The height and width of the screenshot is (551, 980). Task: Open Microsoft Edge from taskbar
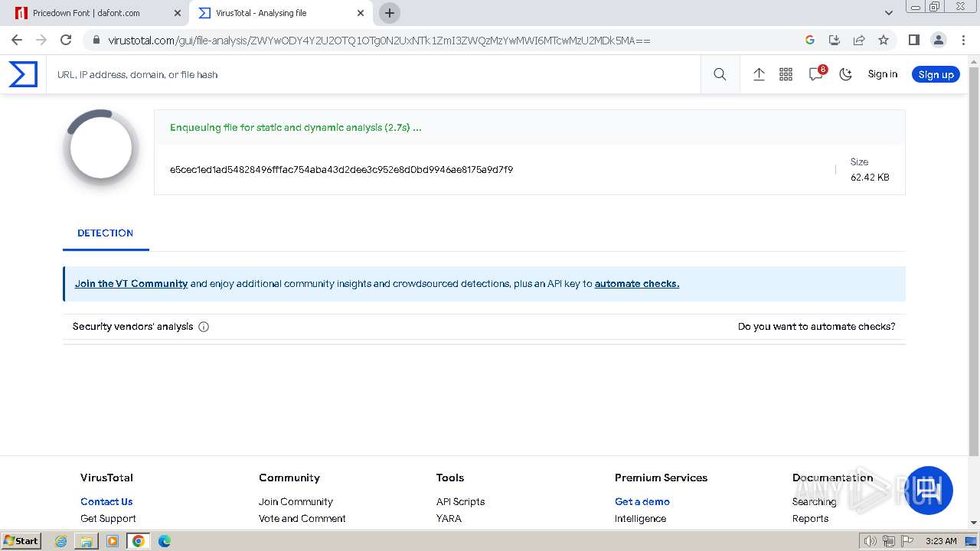tap(165, 541)
